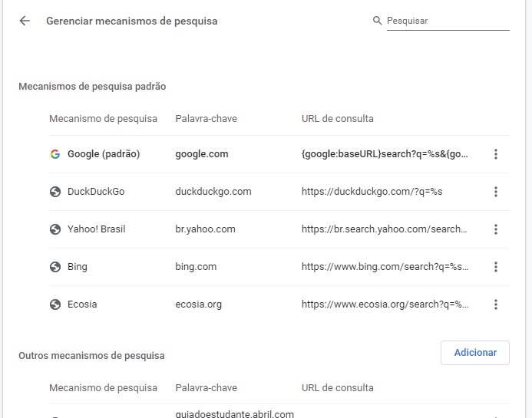Open more actions for Google (padrão)
The width and height of the screenshot is (532, 418).
pos(496,154)
